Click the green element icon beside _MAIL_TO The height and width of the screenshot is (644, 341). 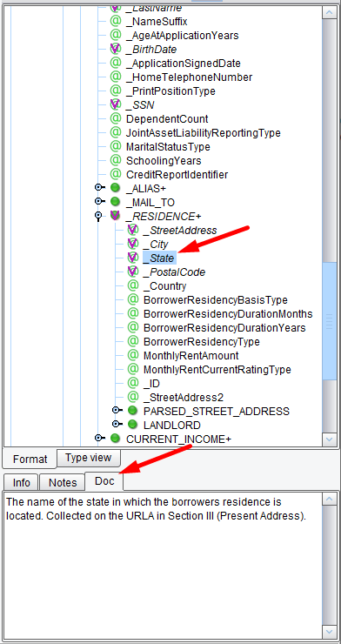pyautogui.click(x=116, y=202)
